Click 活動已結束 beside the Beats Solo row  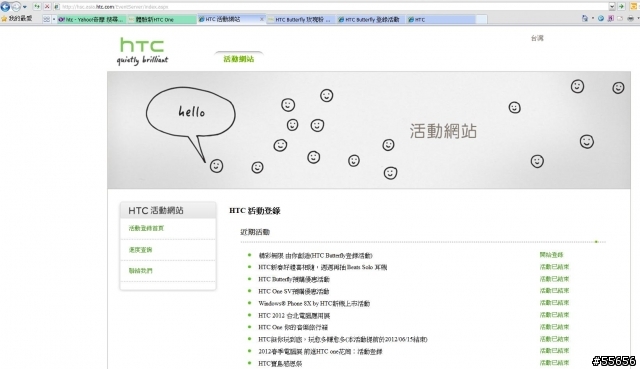click(x=554, y=267)
